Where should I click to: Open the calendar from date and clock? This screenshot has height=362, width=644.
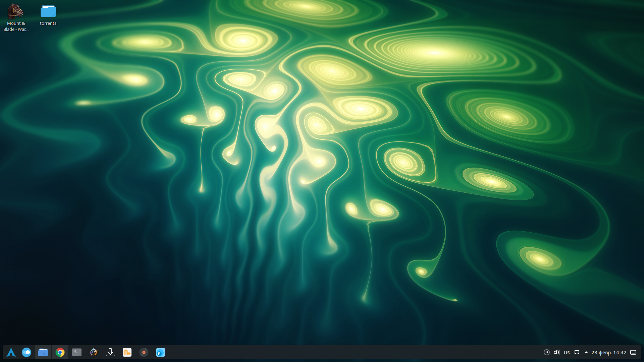click(608, 352)
